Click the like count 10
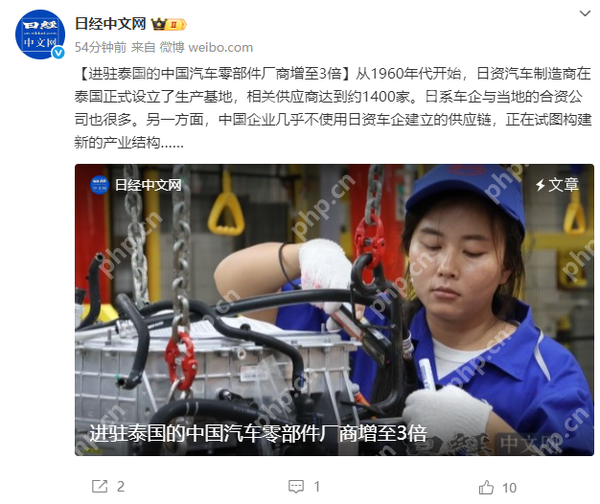The height and width of the screenshot is (504, 600). pos(509,488)
